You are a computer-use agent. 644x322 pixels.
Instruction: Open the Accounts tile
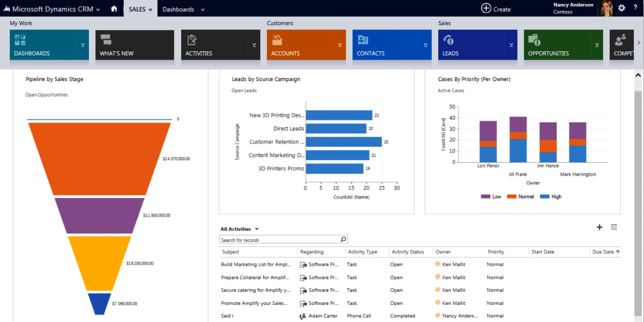301,45
